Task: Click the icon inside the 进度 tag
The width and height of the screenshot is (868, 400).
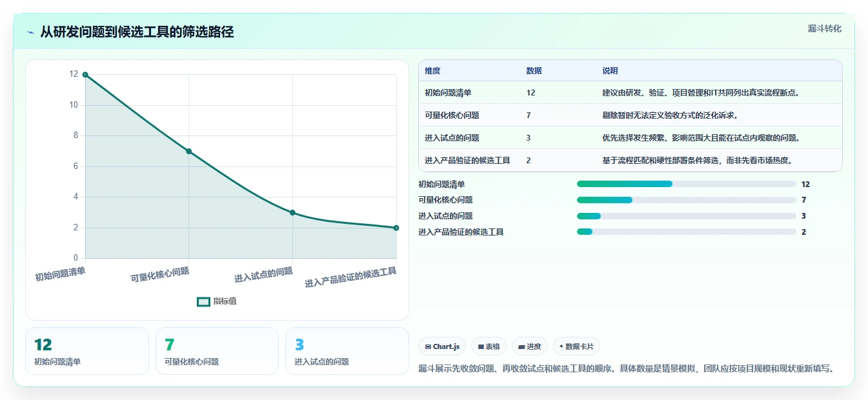Action: pos(521,346)
